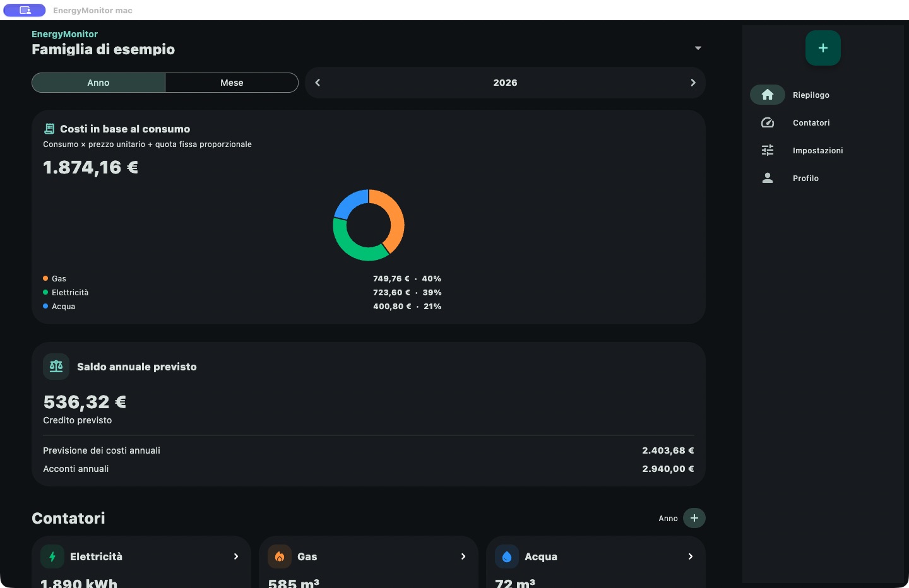
Task: Click the Gas flame icon
Action: (x=280, y=556)
